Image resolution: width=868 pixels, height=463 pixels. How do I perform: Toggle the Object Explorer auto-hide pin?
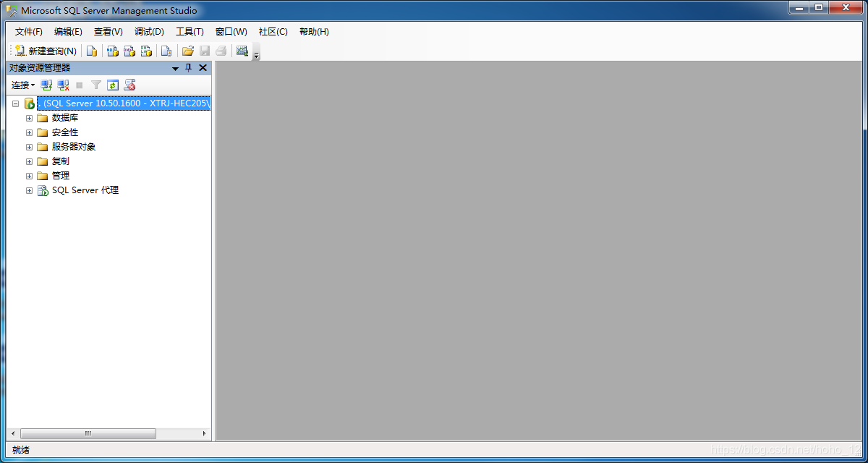pos(189,68)
